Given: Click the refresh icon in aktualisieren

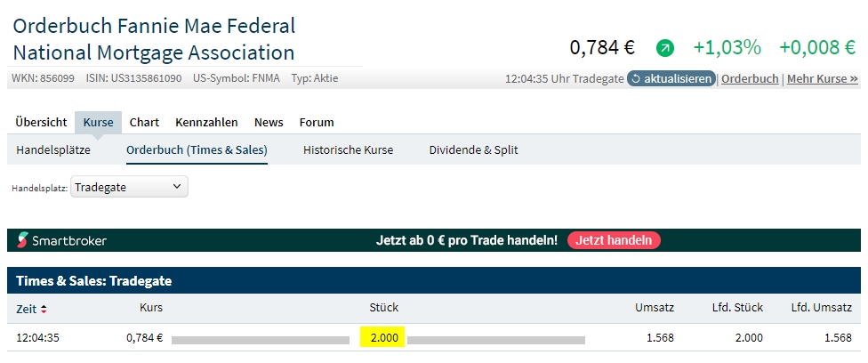Looking at the screenshot, I should [x=636, y=78].
